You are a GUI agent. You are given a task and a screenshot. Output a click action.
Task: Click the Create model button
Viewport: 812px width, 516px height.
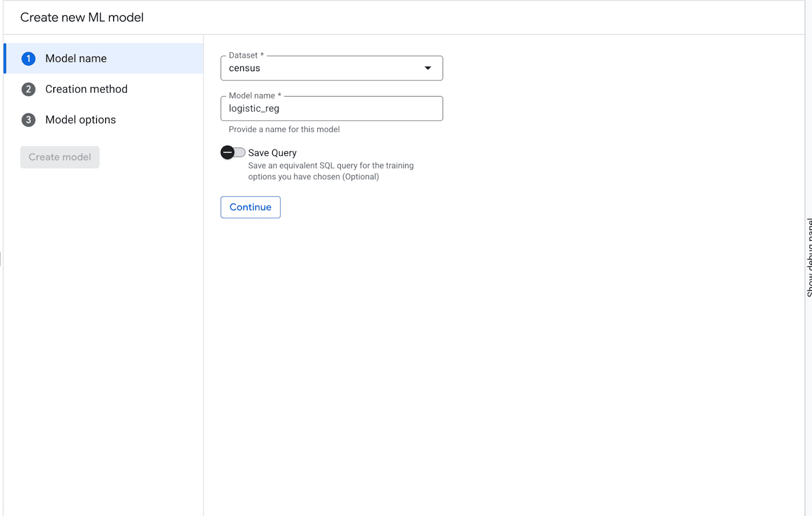pos(59,157)
